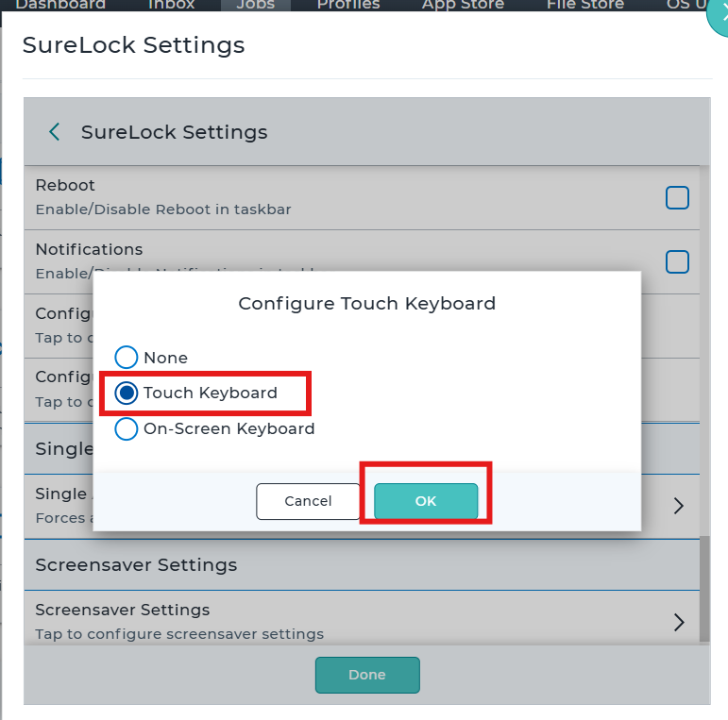728x720 pixels.
Task: Open the App Store tab
Action: [x=463, y=5]
